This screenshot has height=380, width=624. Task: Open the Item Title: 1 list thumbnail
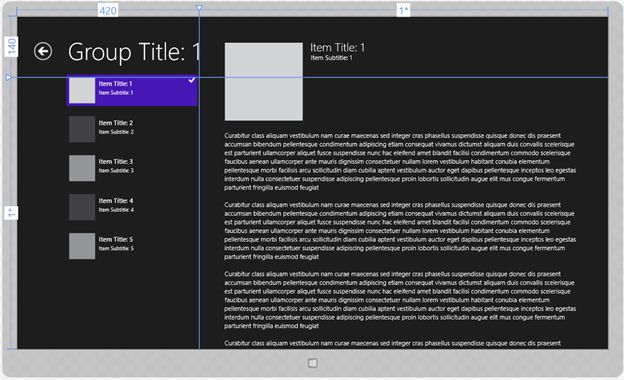point(82,90)
